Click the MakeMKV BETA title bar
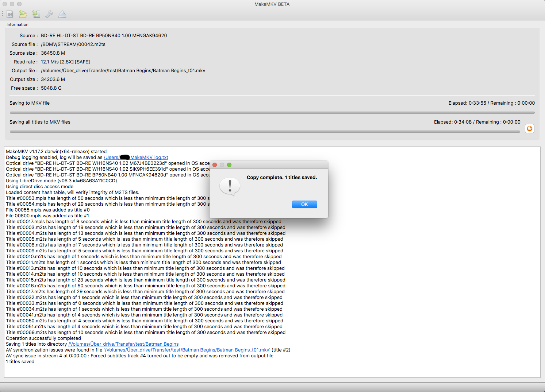Image resolution: width=545 pixels, height=392 pixels. [x=272, y=4]
